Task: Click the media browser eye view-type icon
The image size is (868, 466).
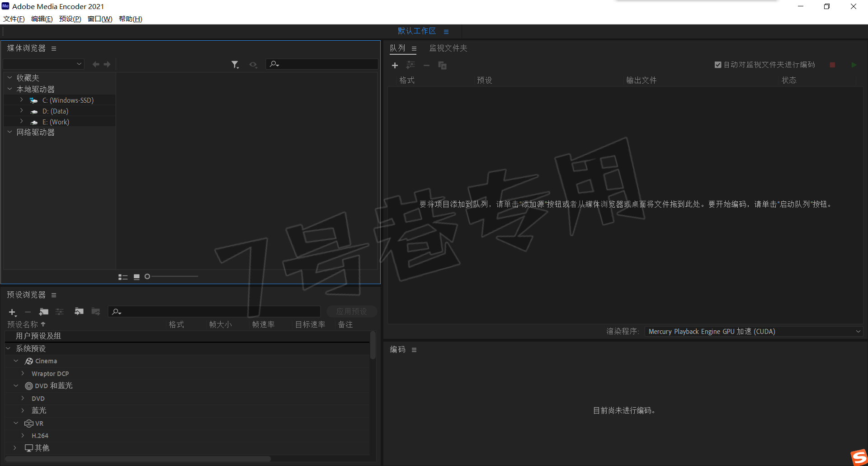Action: coord(253,65)
